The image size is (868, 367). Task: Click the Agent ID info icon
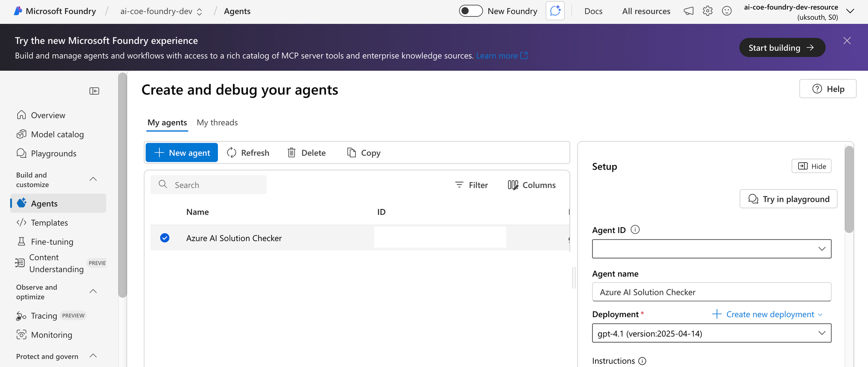pos(635,230)
